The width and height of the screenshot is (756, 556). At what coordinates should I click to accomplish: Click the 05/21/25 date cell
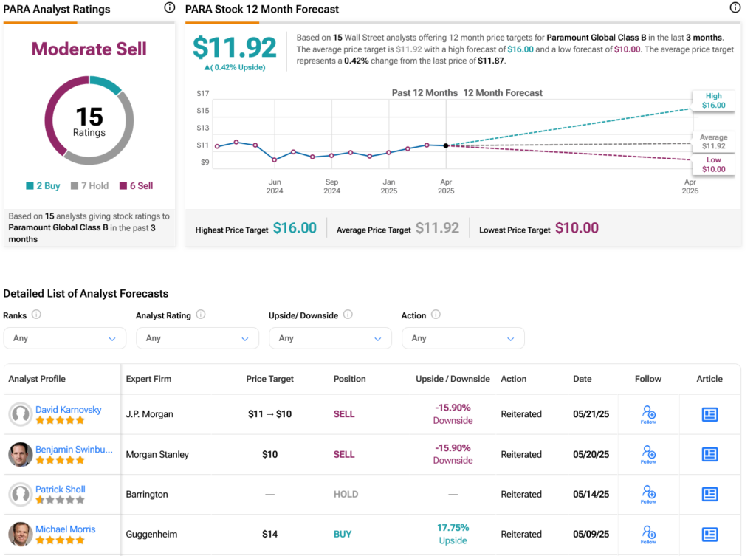pos(591,414)
